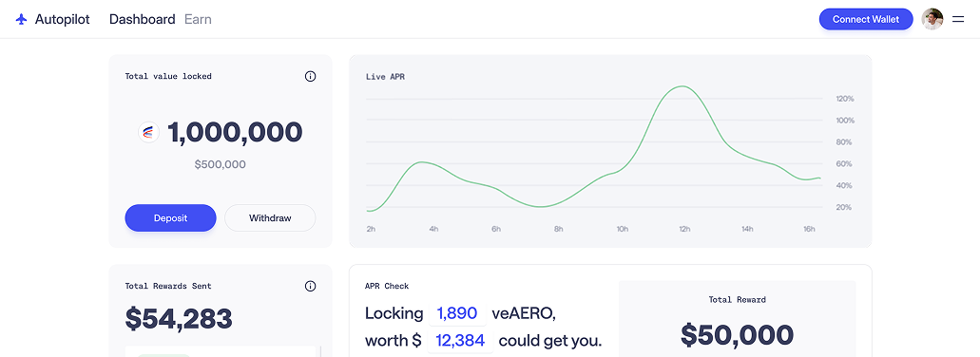This screenshot has width=980, height=357.
Task: Click the 1,000,000 locked value figure
Action: (235, 132)
